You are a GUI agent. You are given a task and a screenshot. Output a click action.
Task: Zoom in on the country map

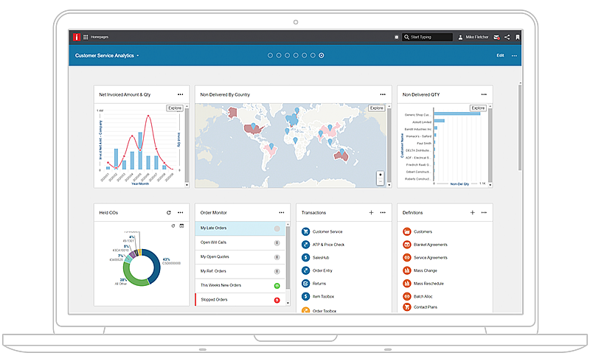pos(380,175)
